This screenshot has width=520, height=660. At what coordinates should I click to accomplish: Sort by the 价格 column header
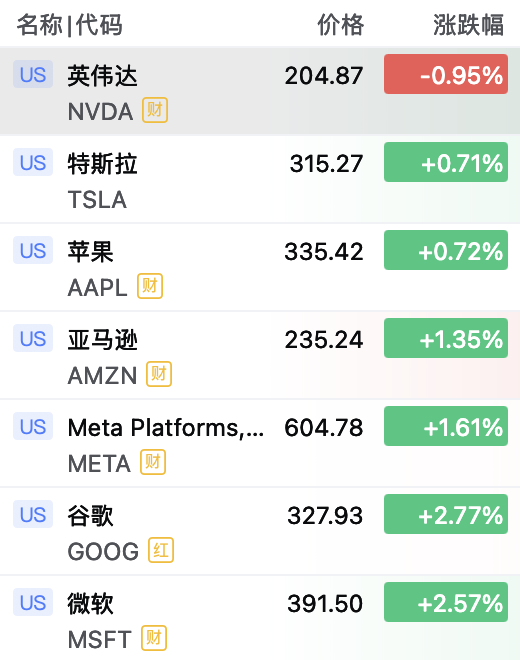340,25
